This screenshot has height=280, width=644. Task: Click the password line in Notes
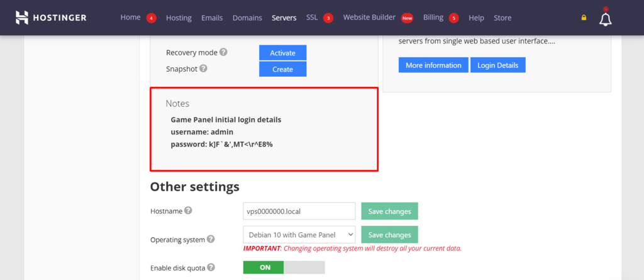pyautogui.click(x=222, y=144)
